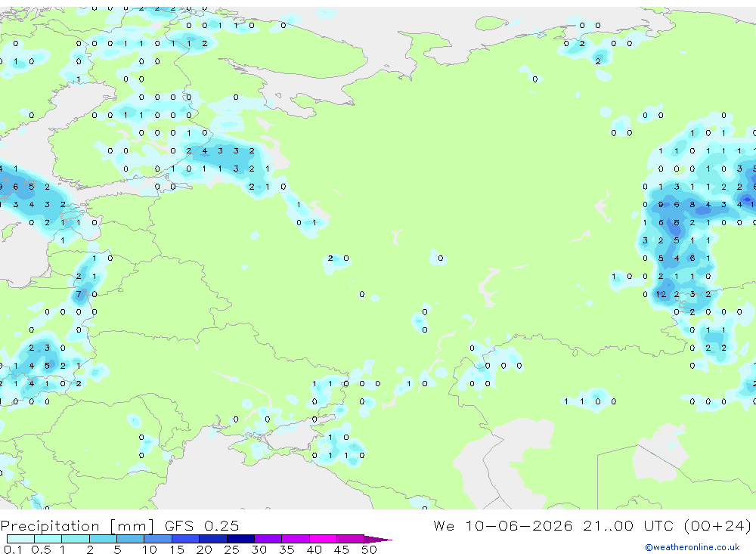
Task: Click the legend label '40'
Action: coord(314,549)
